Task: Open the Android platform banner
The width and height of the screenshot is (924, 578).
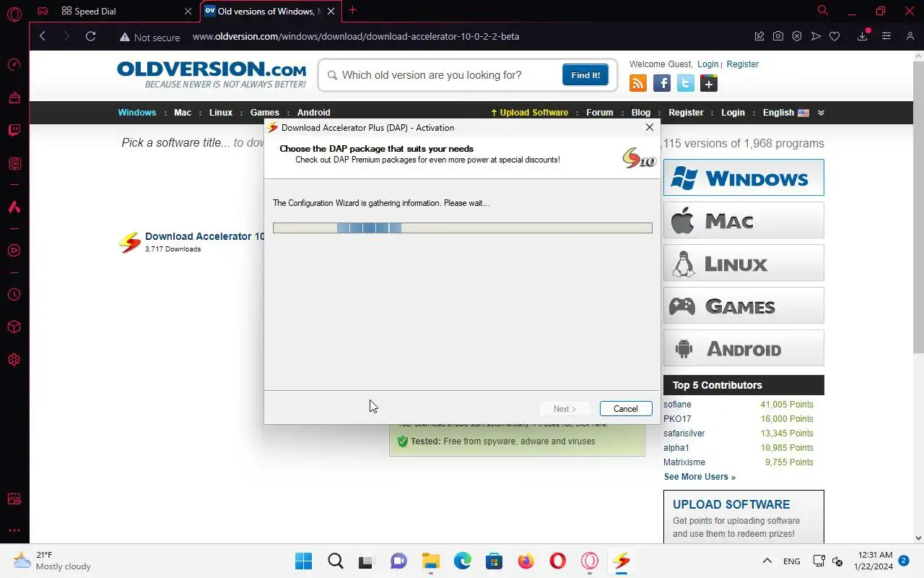Action: coord(744,348)
